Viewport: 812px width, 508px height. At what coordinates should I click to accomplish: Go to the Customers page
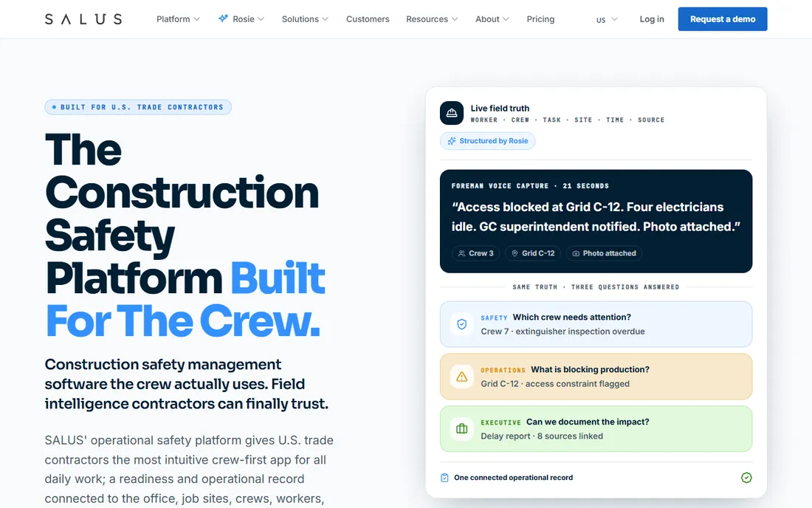pyautogui.click(x=368, y=19)
